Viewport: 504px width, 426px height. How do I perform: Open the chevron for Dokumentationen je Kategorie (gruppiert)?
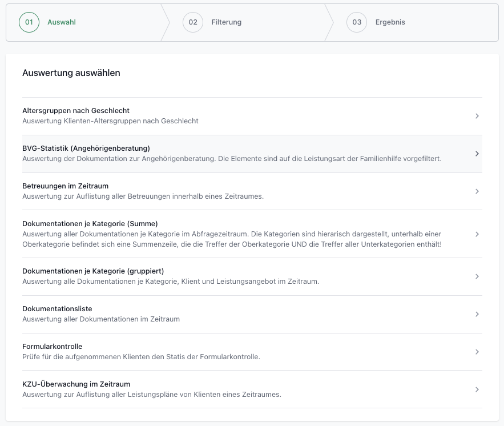click(477, 276)
